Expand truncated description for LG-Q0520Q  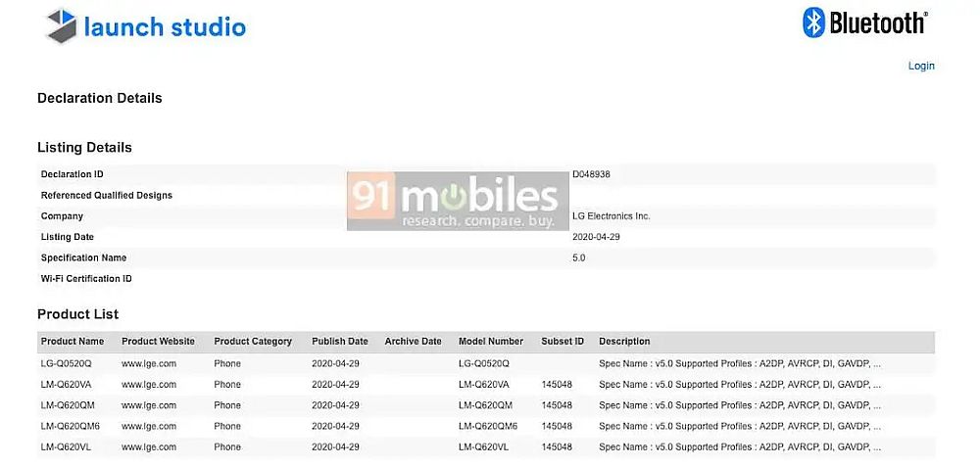pyautogui.click(x=876, y=363)
